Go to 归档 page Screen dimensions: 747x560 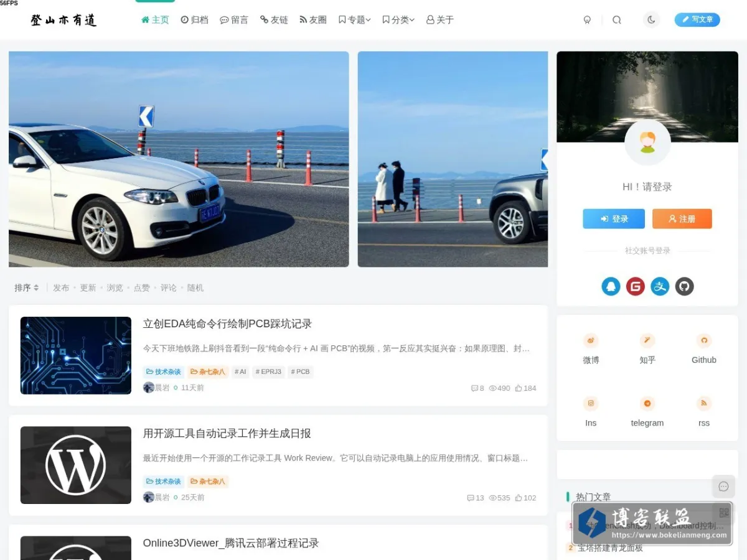pyautogui.click(x=194, y=20)
